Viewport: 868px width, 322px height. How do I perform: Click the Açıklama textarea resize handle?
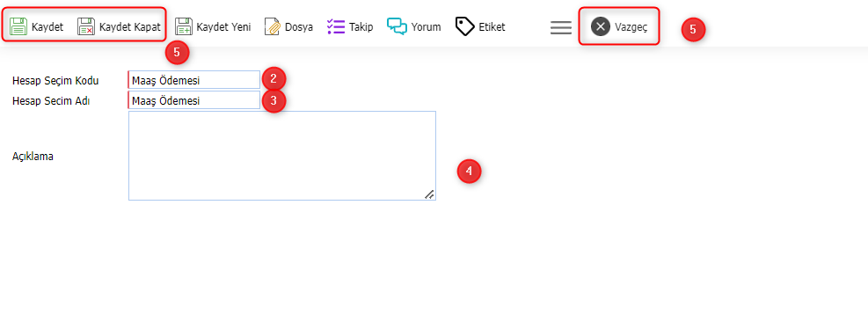(x=429, y=194)
